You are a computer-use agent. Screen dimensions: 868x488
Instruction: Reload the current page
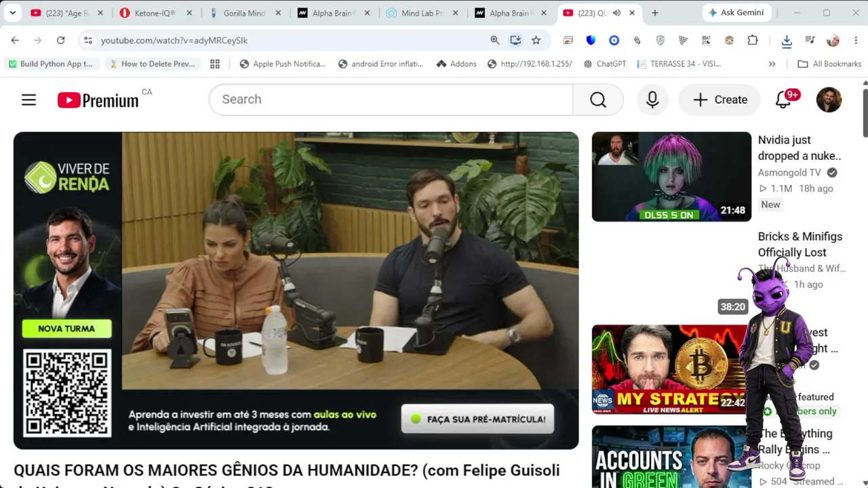click(x=60, y=41)
